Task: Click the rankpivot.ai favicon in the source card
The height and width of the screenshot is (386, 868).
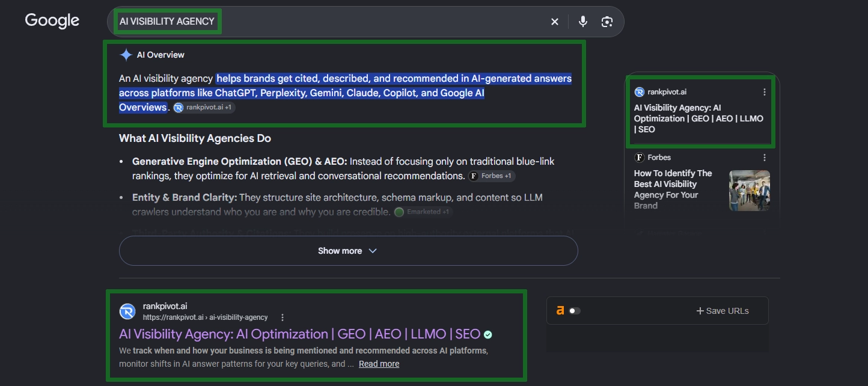Action: coord(639,92)
